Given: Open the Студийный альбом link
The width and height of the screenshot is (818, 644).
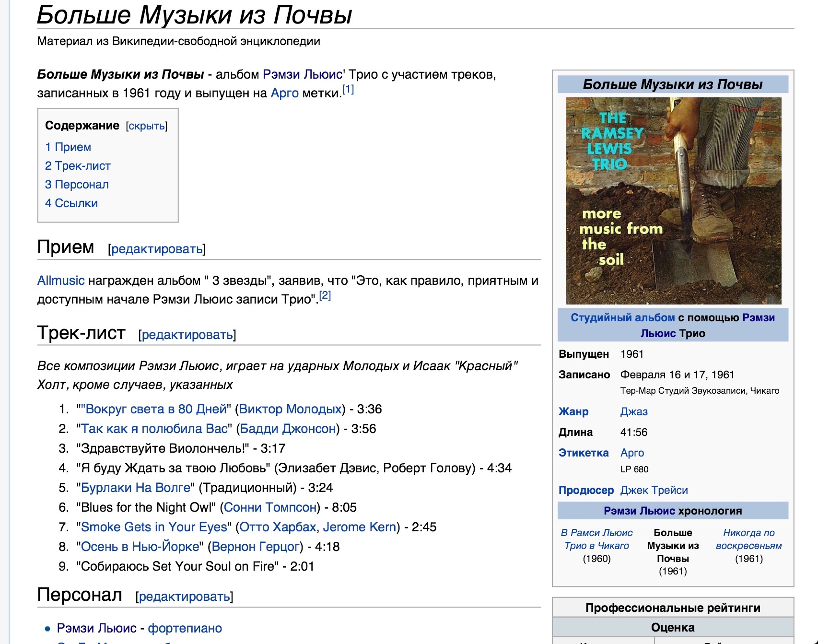Looking at the screenshot, I should (x=622, y=317).
